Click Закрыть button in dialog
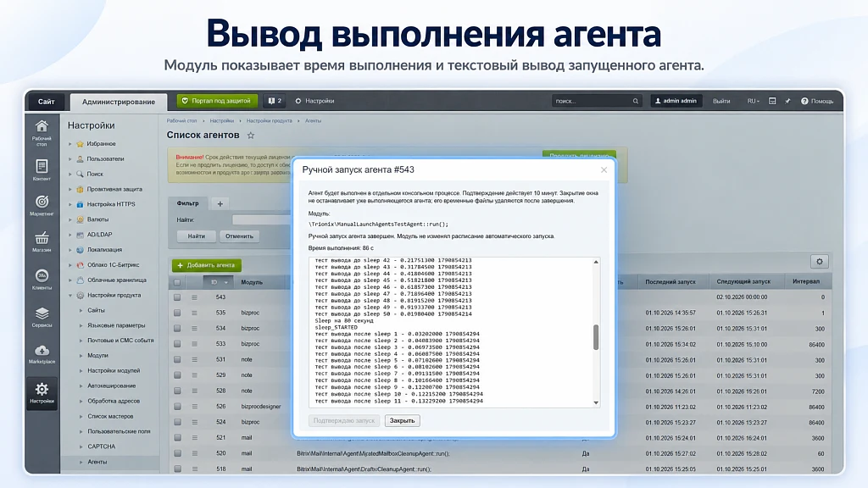This screenshot has width=868, height=488. pyautogui.click(x=402, y=420)
